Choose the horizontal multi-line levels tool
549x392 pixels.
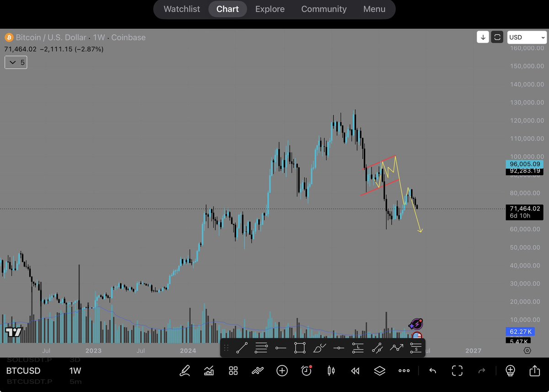(261, 348)
